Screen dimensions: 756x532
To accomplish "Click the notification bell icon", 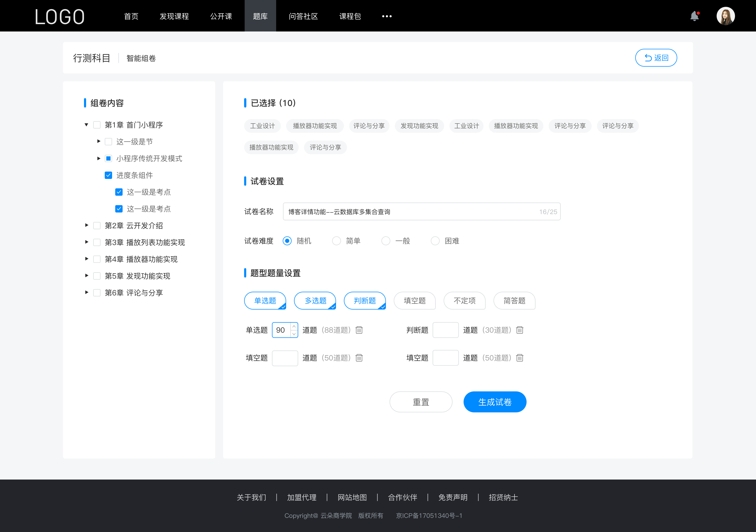I will [x=696, y=15].
